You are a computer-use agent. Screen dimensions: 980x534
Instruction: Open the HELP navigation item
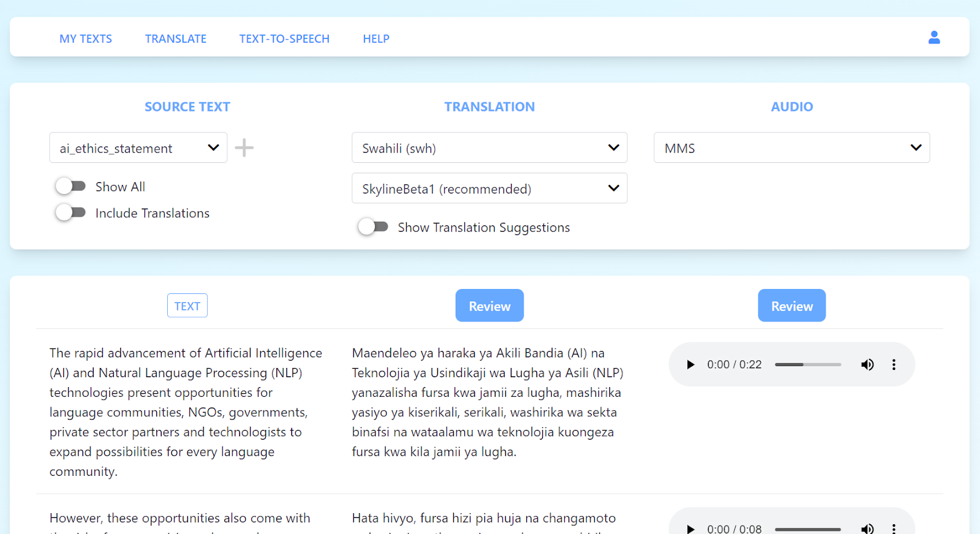[376, 39]
